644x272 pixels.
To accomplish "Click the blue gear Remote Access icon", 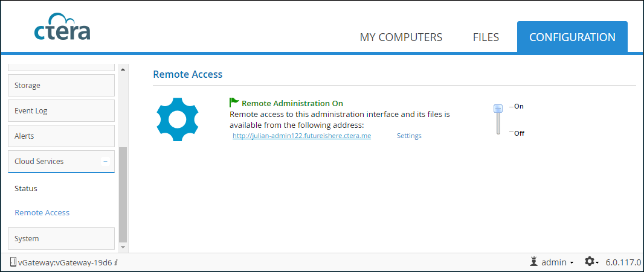I will point(178,119).
